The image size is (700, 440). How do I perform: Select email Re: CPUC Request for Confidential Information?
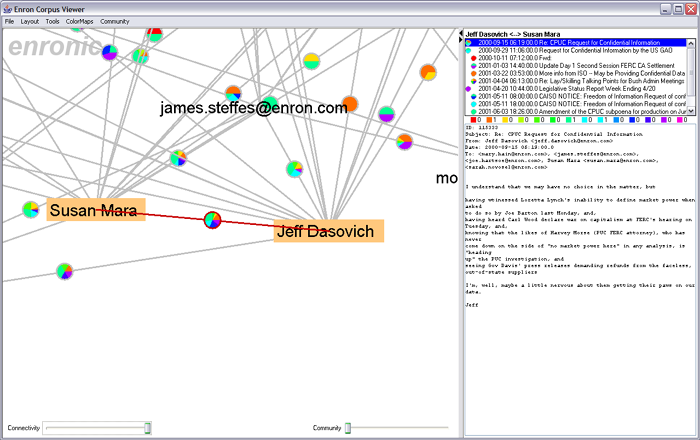(x=575, y=43)
